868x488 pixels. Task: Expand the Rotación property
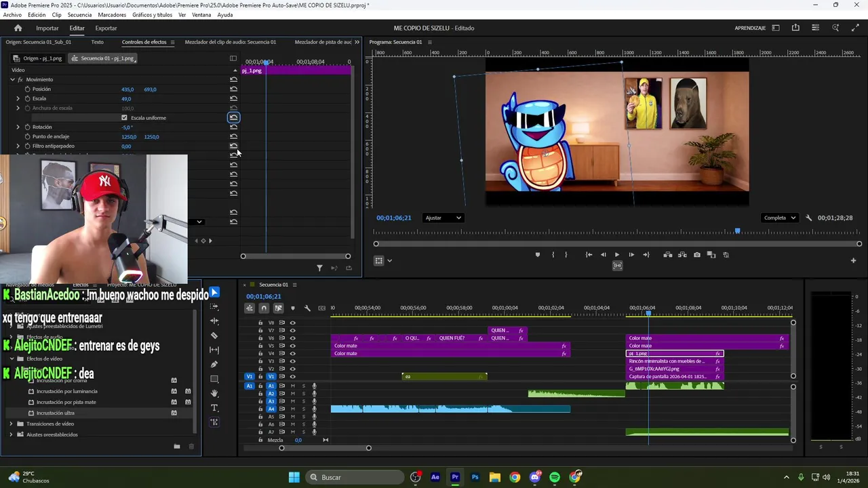[18, 127]
